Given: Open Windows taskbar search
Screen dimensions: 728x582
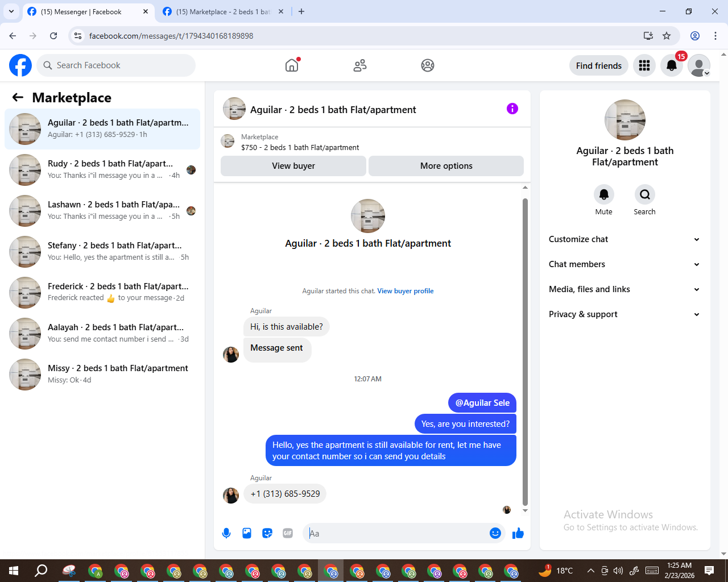Looking at the screenshot, I should pos(41,571).
